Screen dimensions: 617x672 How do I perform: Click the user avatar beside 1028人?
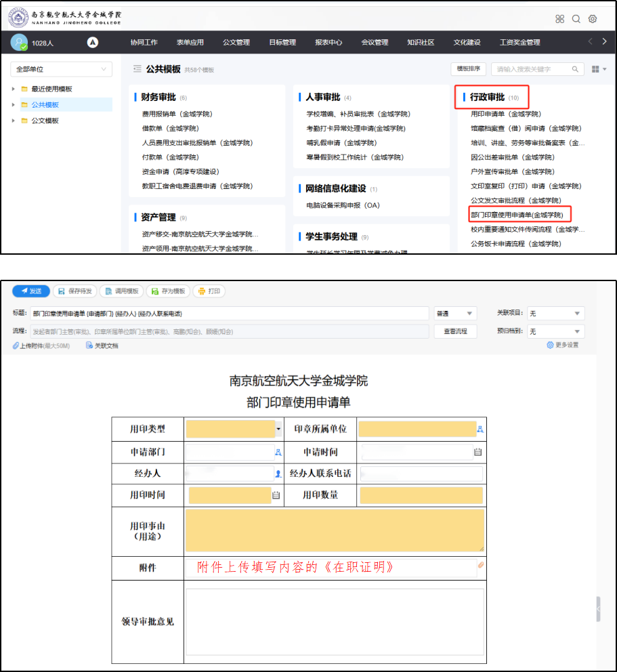19,43
